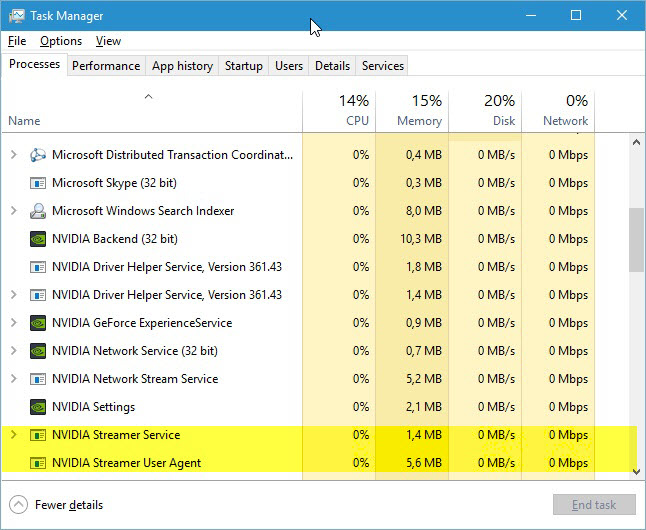646x530 pixels.
Task: Sort by the Memory column header
Action: [x=412, y=111]
